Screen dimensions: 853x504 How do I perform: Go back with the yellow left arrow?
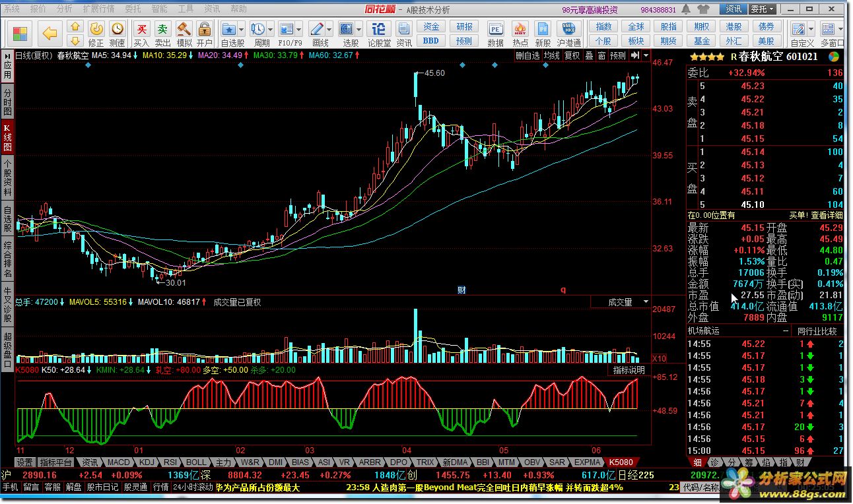pyautogui.click(x=50, y=32)
